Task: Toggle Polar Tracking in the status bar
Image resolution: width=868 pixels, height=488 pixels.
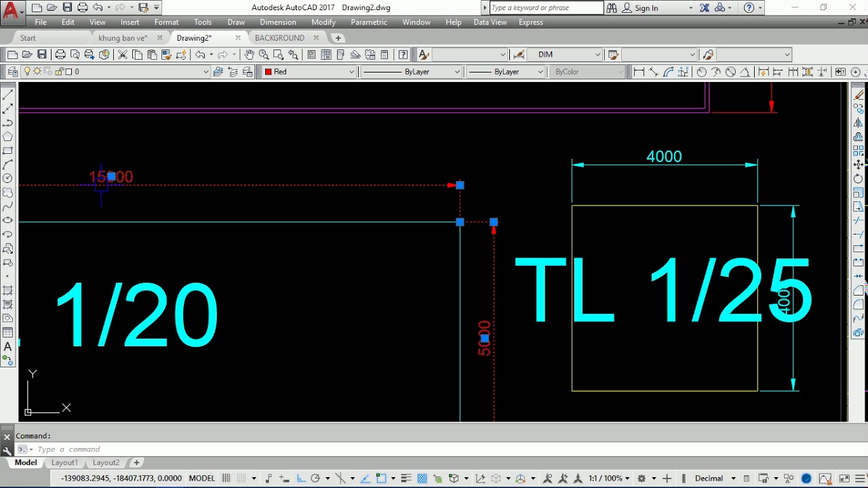Action: pyautogui.click(x=315, y=479)
